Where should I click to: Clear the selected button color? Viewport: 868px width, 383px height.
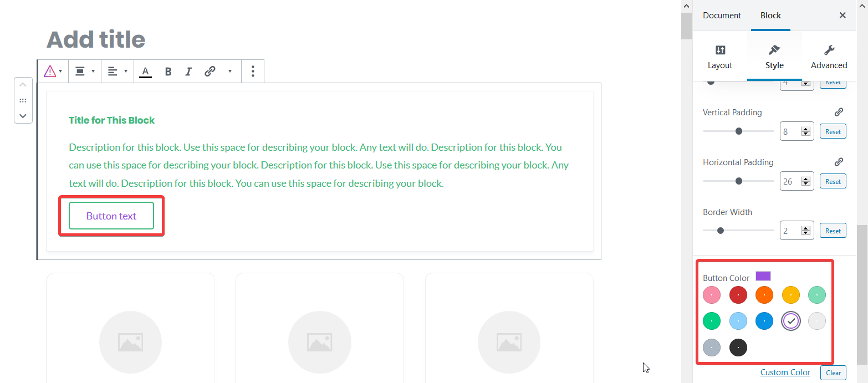pos(833,373)
